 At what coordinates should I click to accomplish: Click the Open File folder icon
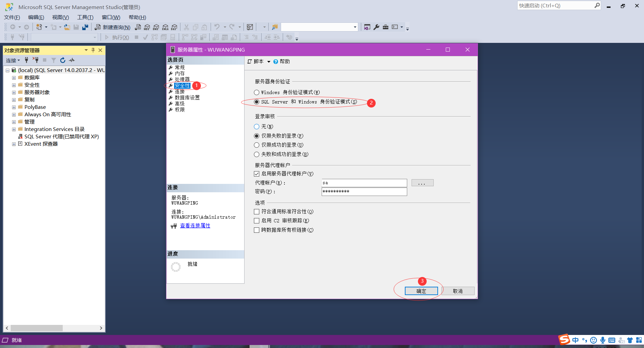[67, 27]
